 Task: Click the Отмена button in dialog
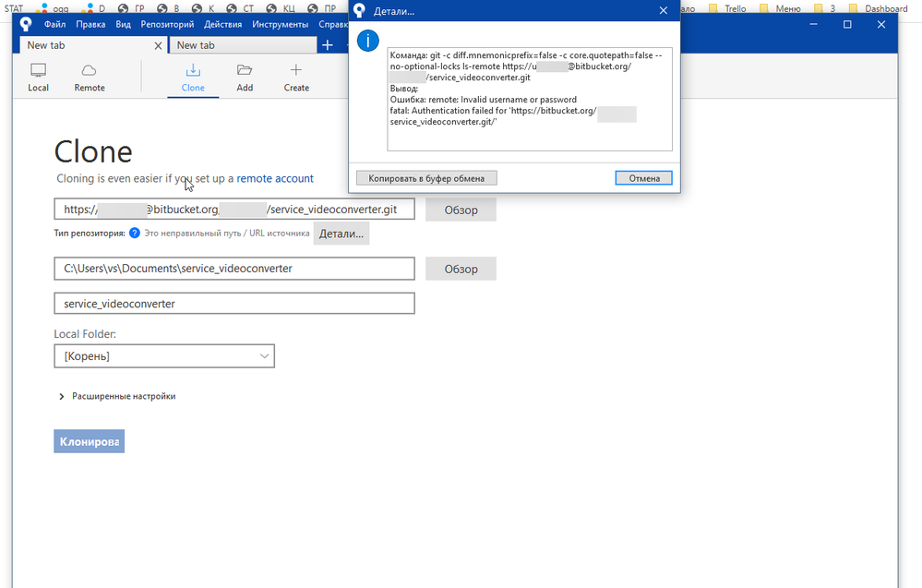pyautogui.click(x=644, y=178)
